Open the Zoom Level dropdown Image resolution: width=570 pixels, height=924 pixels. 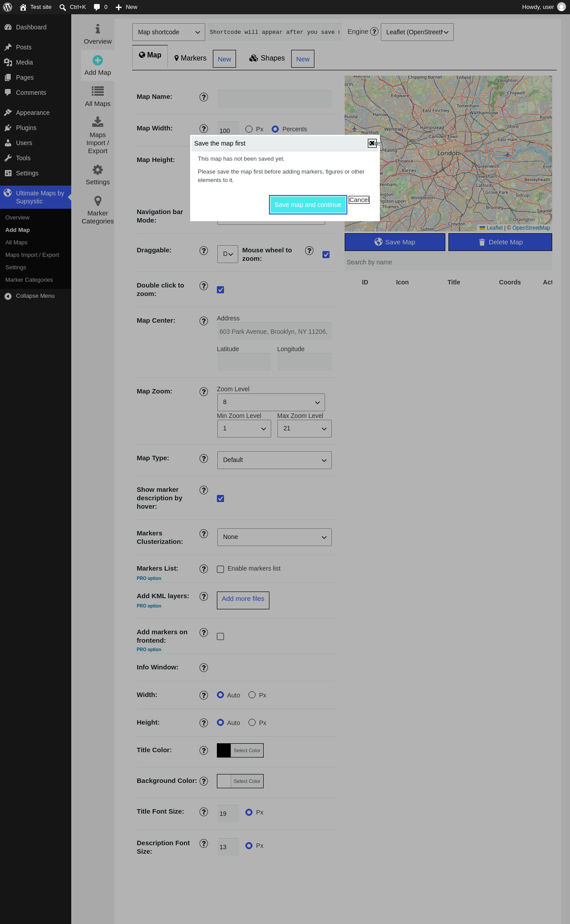pyautogui.click(x=271, y=402)
